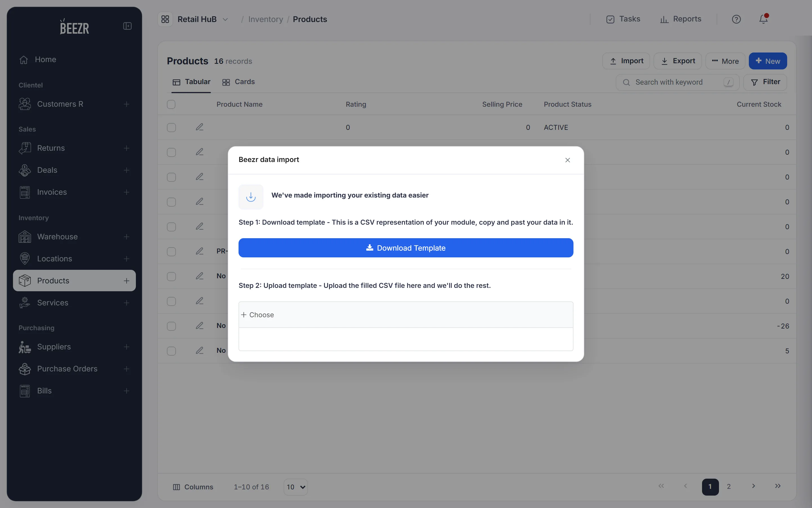Check the PR- product row checkbox
The image size is (812, 508).
pos(171,252)
